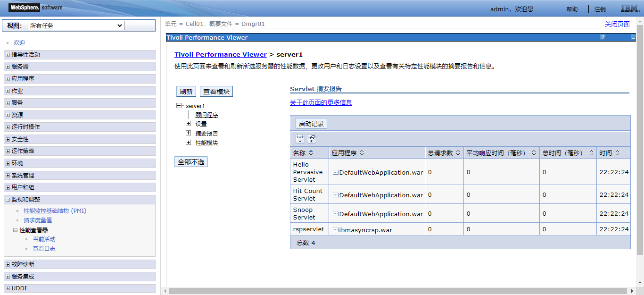The width and height of the screenshot is (644, 295).
Task: Collapse the server1 tree node
Action: tap(179, 106)
